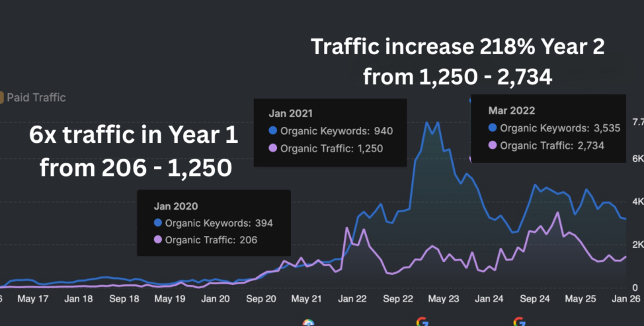The image size is (644, 326).
Task: Click the Sep 24 x-axis label
Action: (x=536, y=299)
